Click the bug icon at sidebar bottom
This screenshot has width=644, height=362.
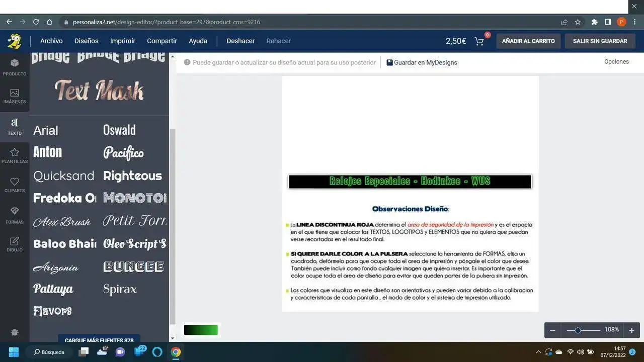tap(15, 332)
